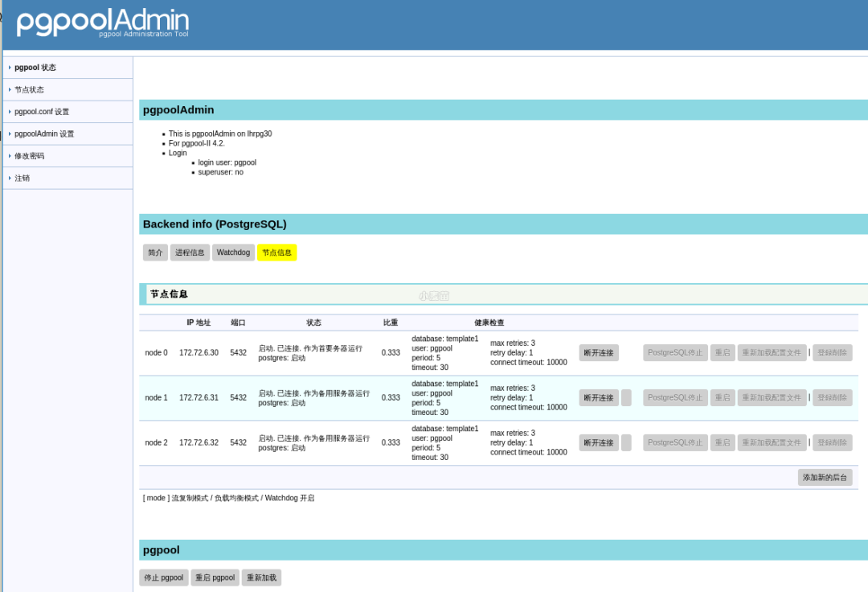
Task: Click 登録削除 for node 0
Action: coord(832,353)
